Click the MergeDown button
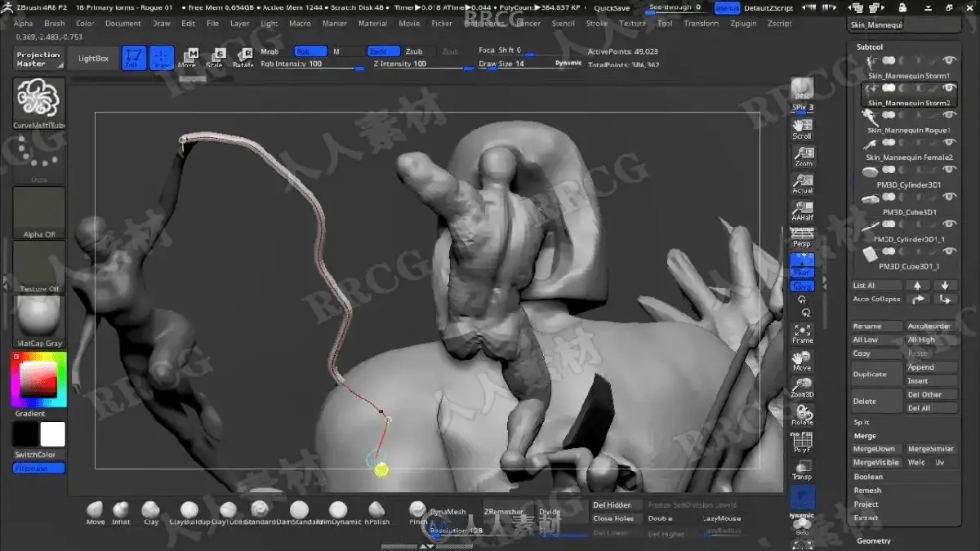980x551 pixels. click(x=875, y=449)
